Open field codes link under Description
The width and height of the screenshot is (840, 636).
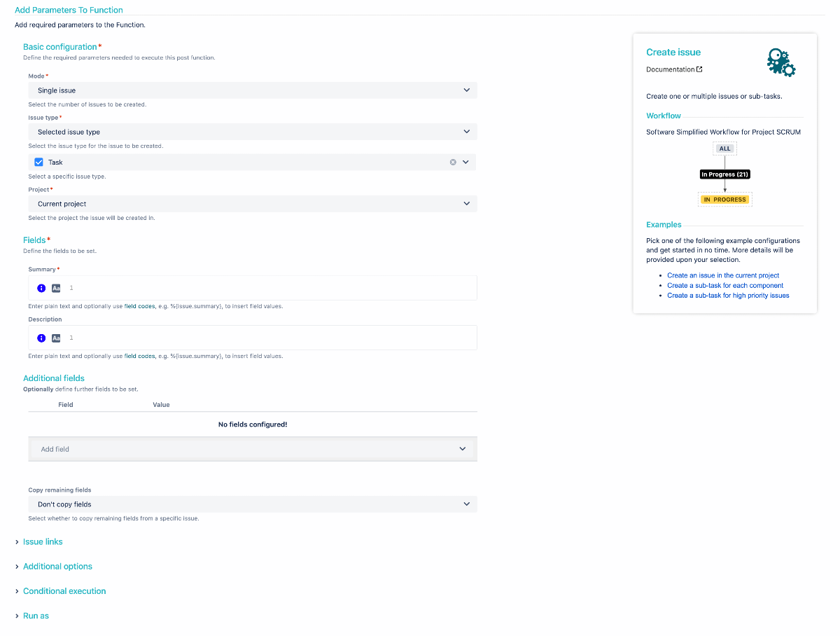point(139,356)
